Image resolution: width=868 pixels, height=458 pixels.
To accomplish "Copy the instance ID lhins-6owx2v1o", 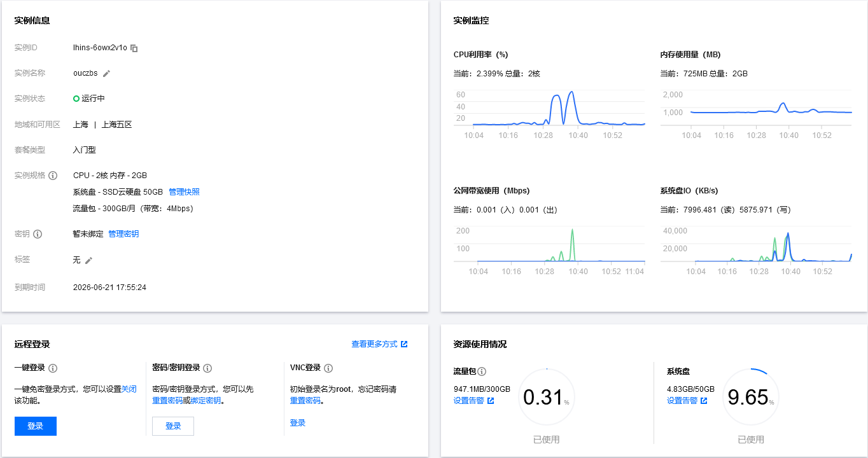I will point(134,48).
